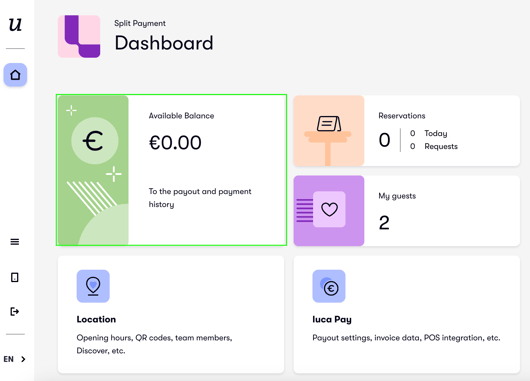Open the payout and payment history link

(x=200, y=198)
